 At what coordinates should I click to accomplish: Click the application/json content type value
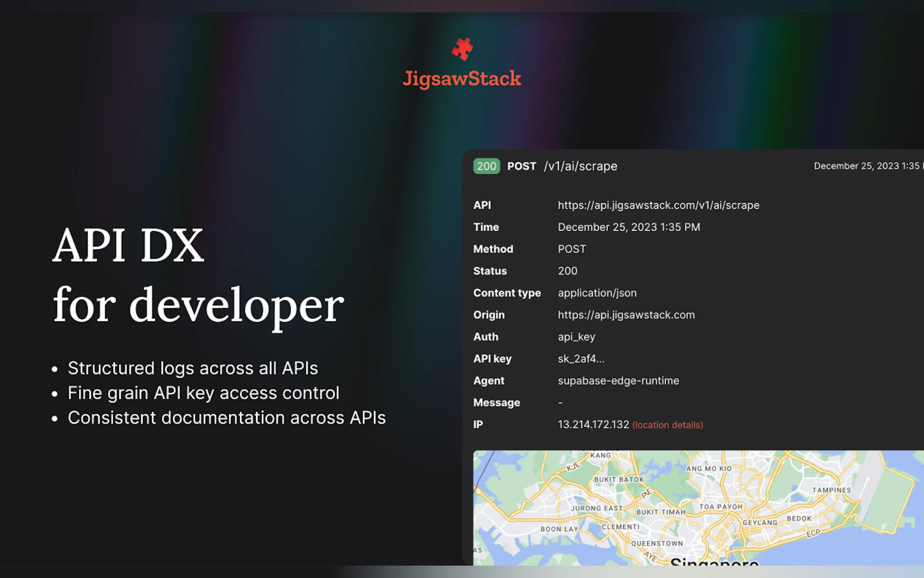[597, 293]
